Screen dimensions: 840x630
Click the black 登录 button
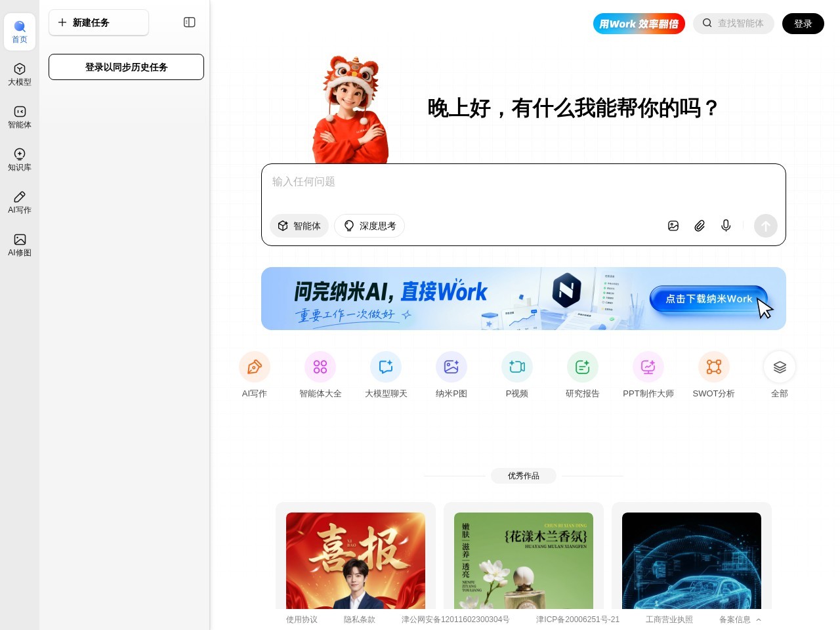point(803,24)
